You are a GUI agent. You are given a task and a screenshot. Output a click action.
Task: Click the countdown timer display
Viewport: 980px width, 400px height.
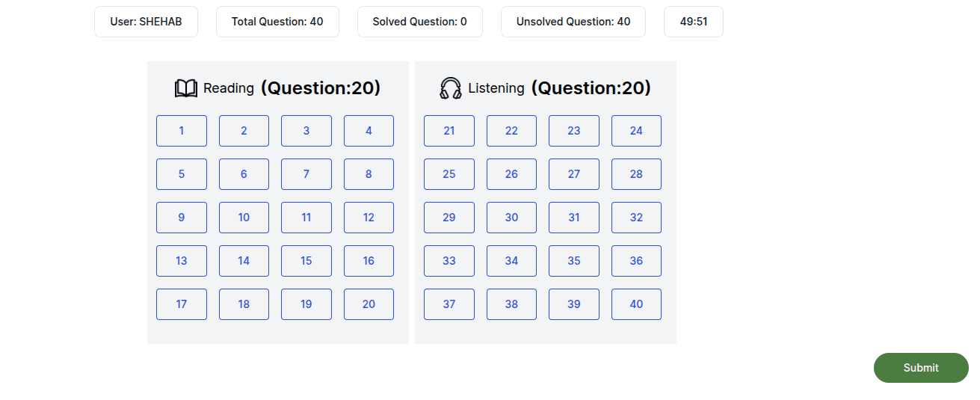point(694,22)
